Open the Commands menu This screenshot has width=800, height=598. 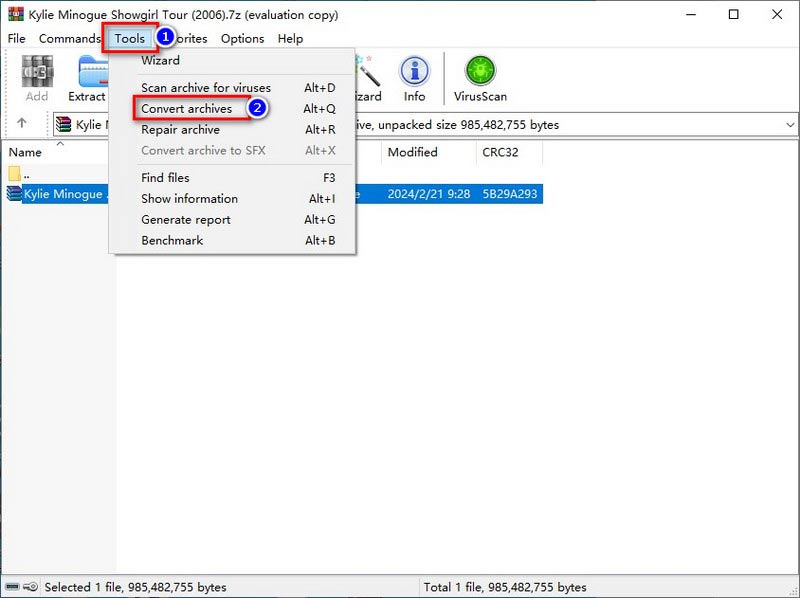click(x=69, y=39)
